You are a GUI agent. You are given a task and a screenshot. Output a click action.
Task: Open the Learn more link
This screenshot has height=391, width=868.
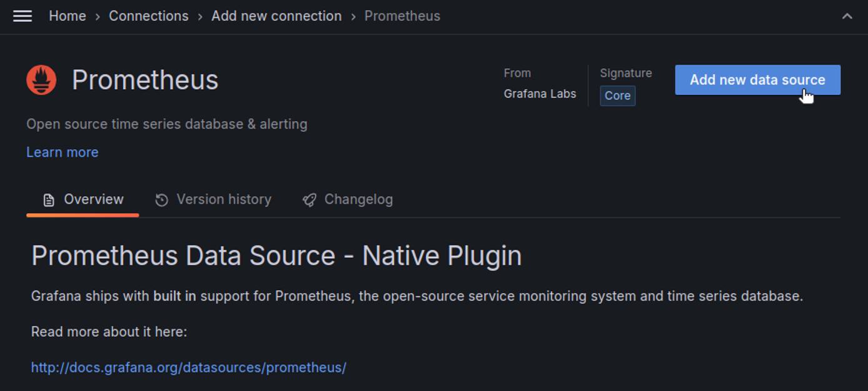pos(62,152)
